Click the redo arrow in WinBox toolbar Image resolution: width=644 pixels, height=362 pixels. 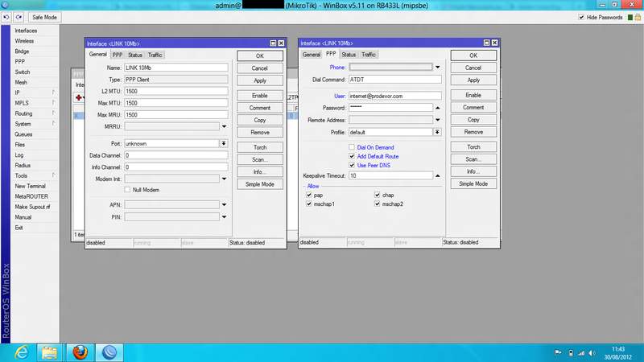(19, 17)
